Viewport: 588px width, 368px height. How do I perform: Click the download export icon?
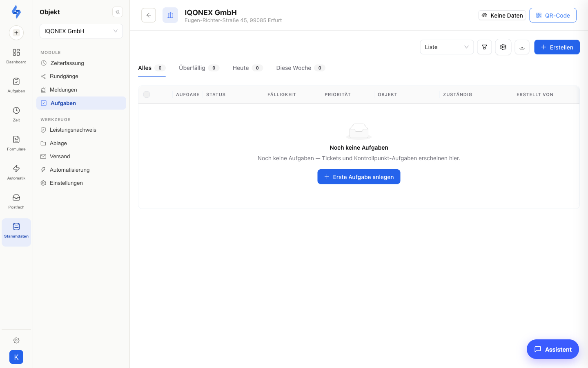(522, 47)
